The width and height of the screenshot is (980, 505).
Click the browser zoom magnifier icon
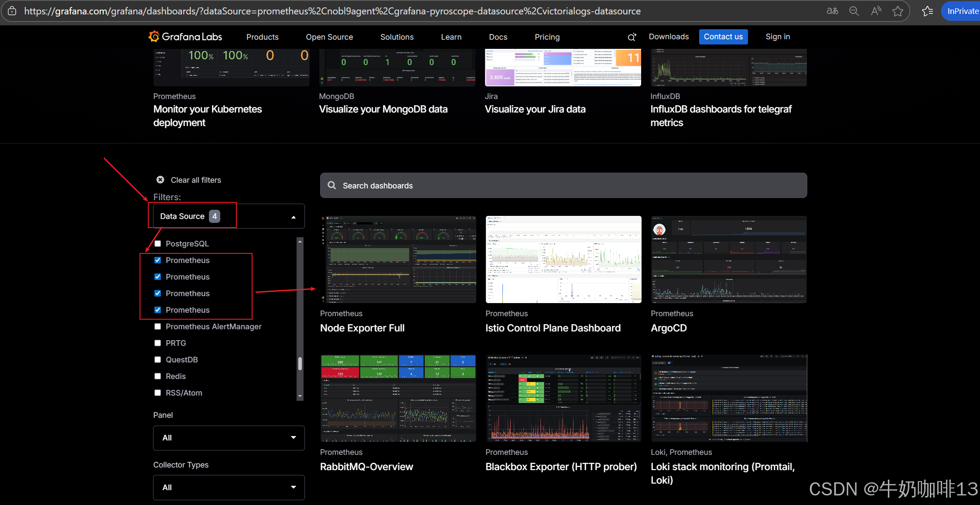coord(854,11)
